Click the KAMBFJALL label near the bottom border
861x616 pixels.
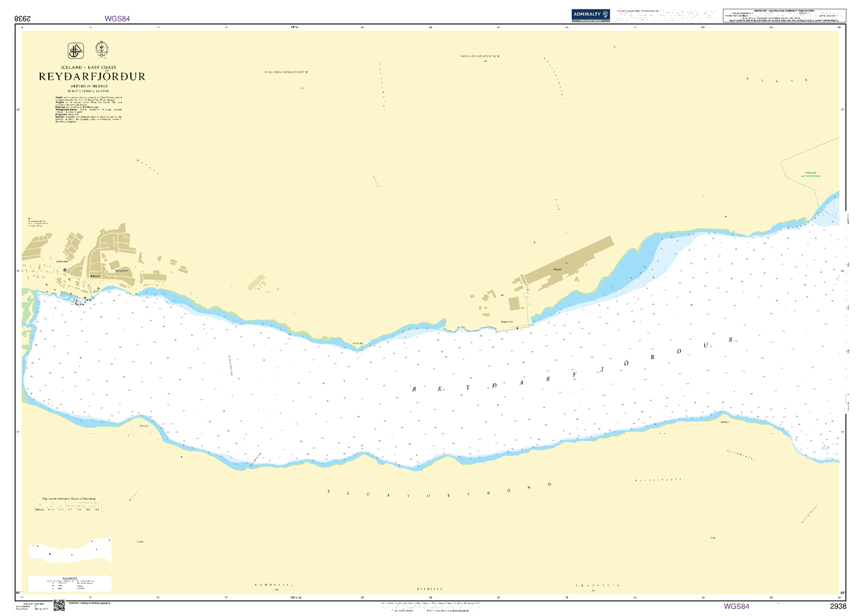(x=274, y=585)
